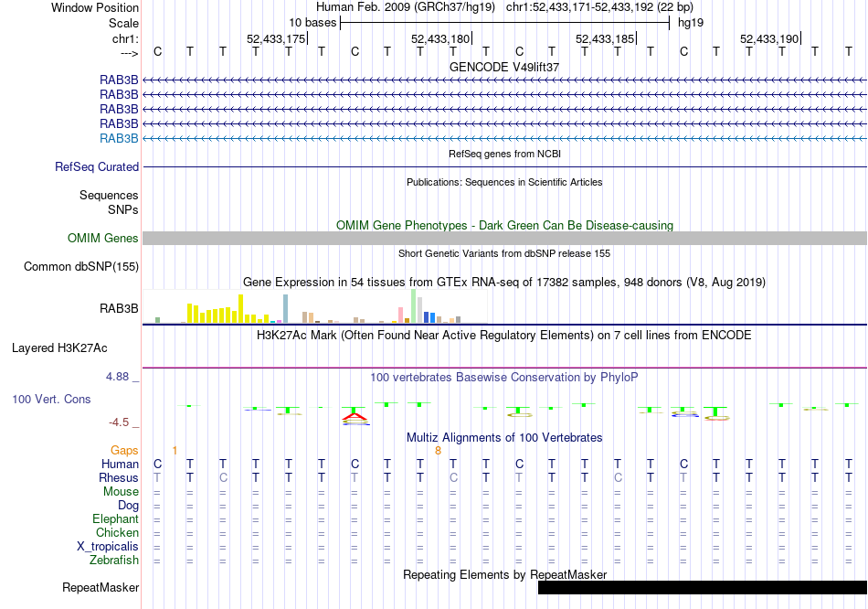This screenshot has width=868, height=609.
Task: Click the -4.5 PhyloP lower axis value
Action: tap(119, 422)
